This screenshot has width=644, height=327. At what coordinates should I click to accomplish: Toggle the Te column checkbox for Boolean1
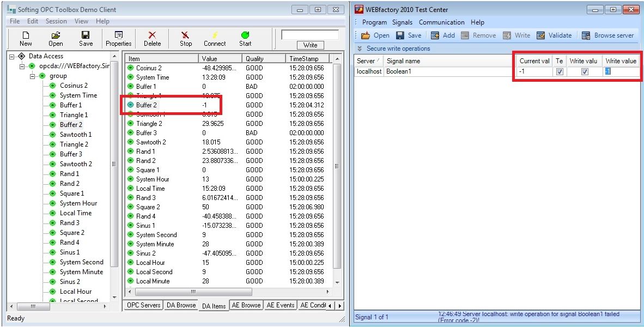[x=560, y=71]
